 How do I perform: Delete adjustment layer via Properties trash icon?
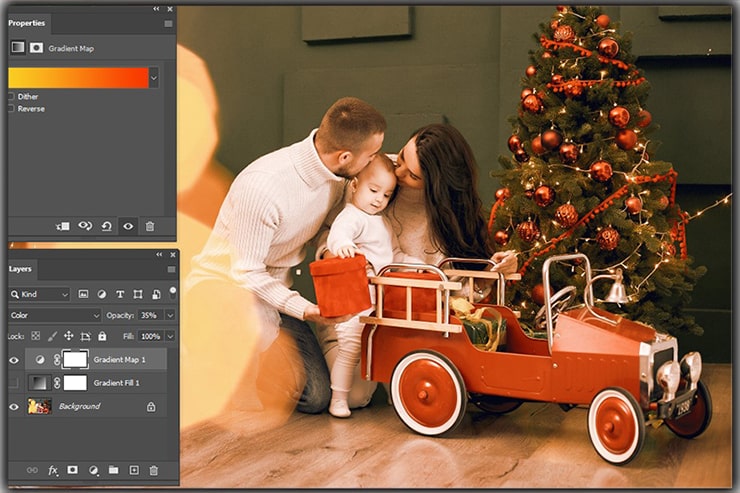click(150, 226)
